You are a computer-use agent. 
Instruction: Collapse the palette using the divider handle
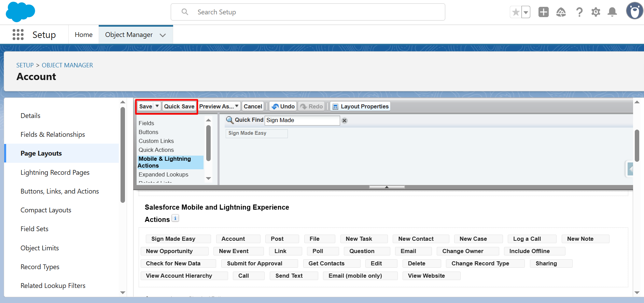point(387,187)
